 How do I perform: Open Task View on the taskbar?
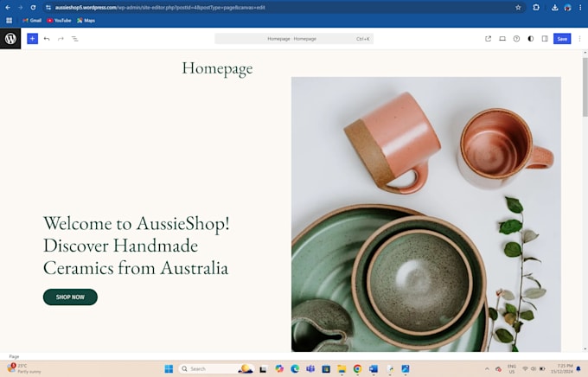[263, 369]
